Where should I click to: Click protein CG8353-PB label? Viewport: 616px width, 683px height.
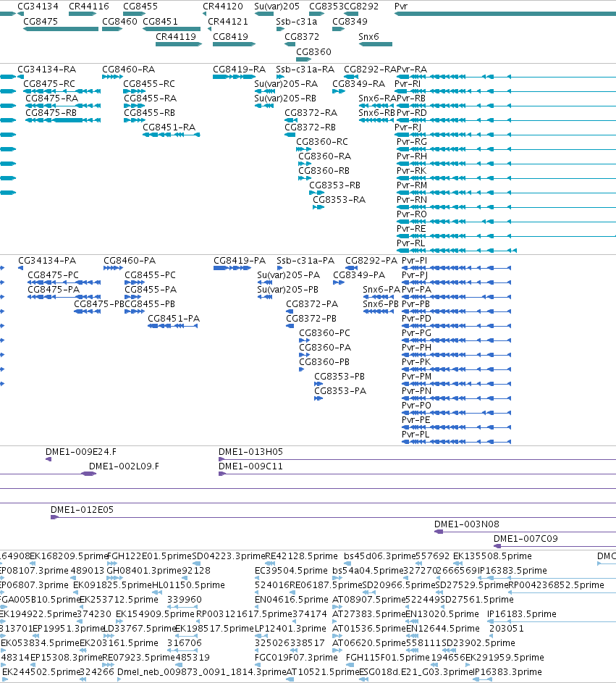coord(339,377)
